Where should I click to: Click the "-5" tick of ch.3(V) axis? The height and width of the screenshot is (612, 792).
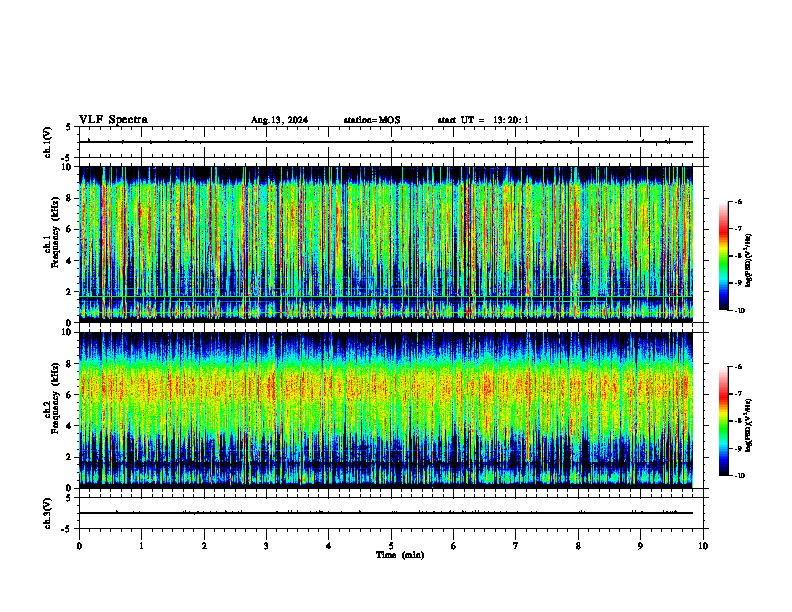(68, 529)
